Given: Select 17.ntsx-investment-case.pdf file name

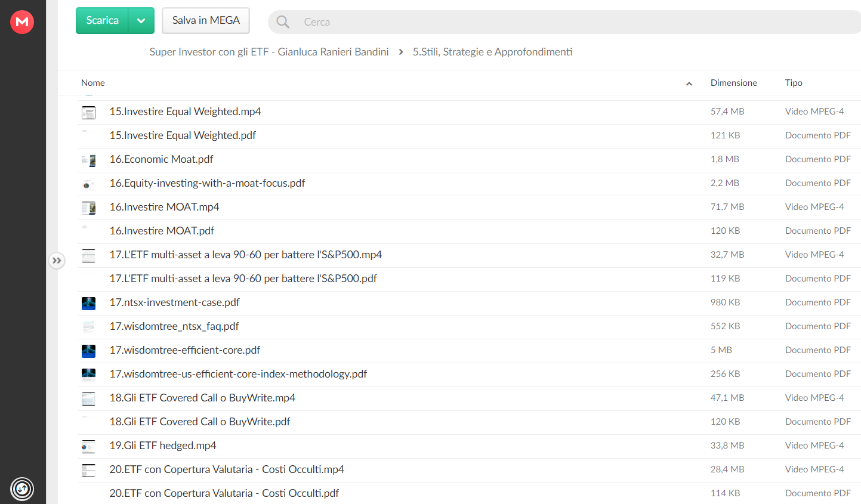Looking at the screenshot, I should (x=174, y=302).
